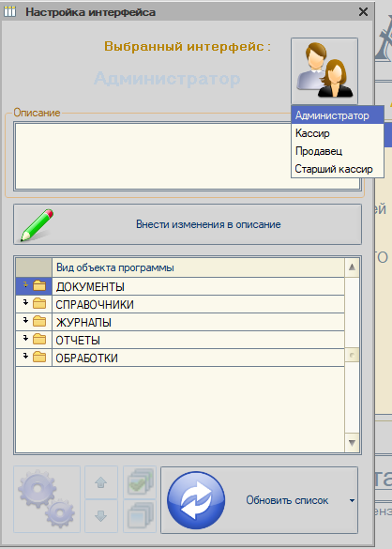The image size is (392, 549).
Task: Click the list scrollbar down arrow
Action: [x=352, y=443]
